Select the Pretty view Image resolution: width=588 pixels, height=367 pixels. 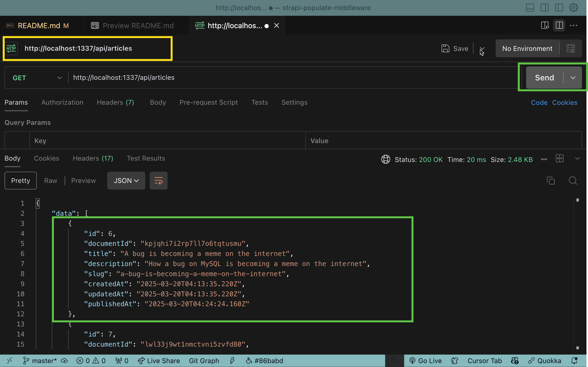coord(21,181)
